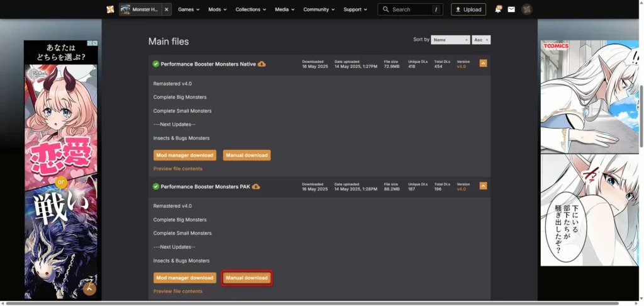Click the Performance Booster Monsters Native title
This screenshot has height=306, width=644.
pyautogui.click(x=208, y=64)
